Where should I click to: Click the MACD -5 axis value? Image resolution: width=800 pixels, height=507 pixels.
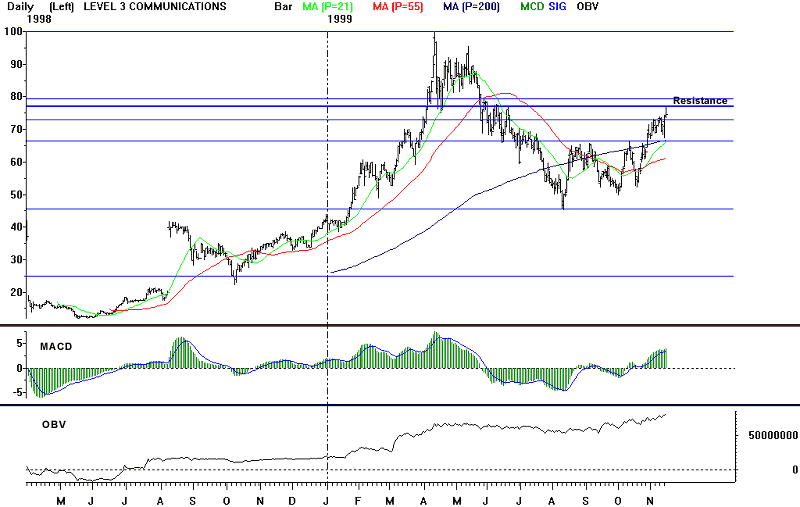click(x=17, y=392)
